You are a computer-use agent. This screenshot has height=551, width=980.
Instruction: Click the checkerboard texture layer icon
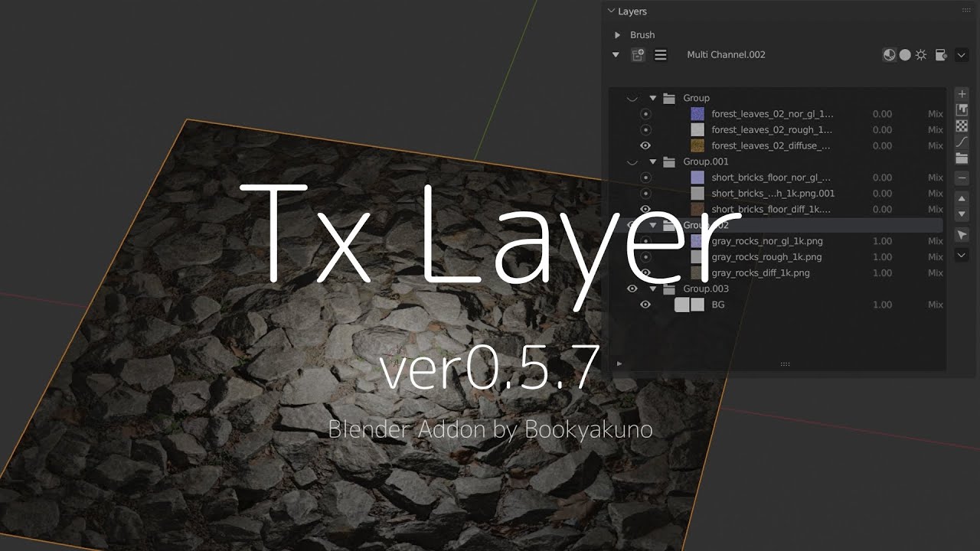tap(962, 126)
